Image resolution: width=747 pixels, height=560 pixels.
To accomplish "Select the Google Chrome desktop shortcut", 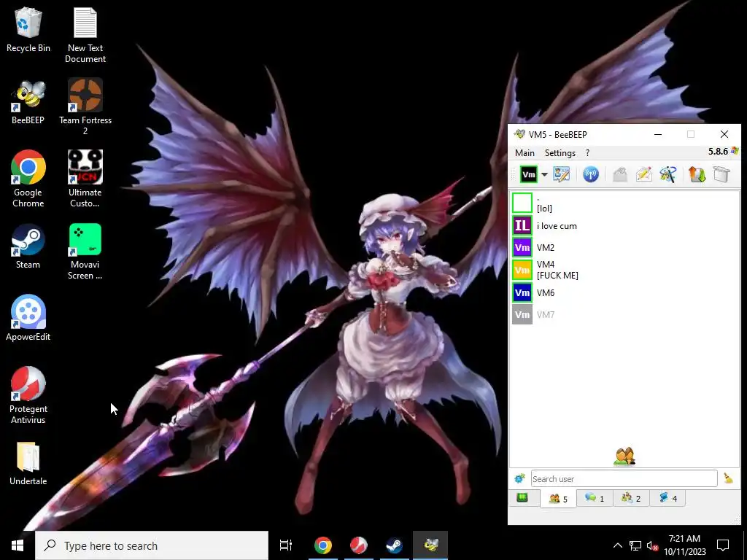I will pos(28,179).
